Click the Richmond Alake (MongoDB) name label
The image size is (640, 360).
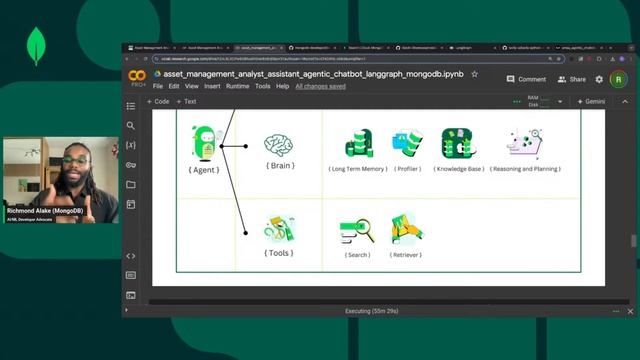point(45,211)
